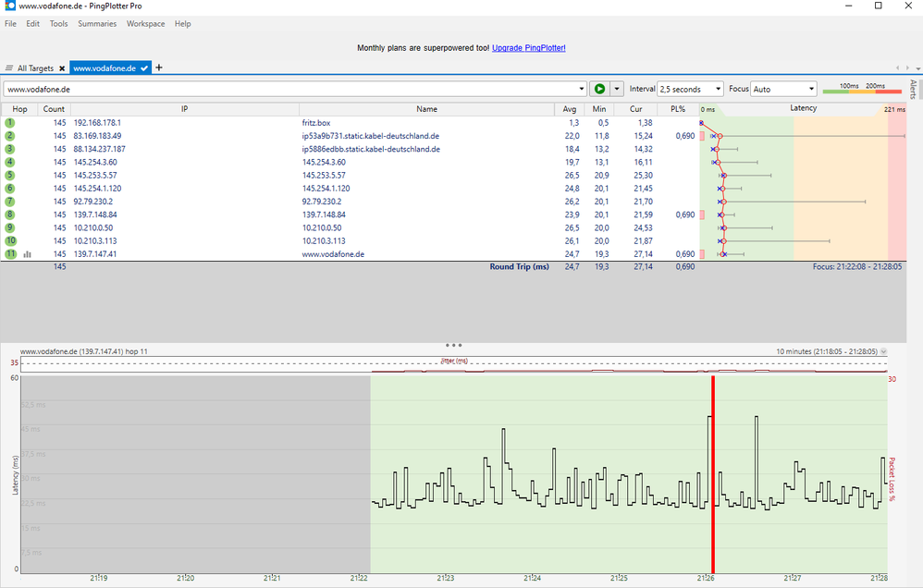Viewport: 923px width, 588px height.
Task: Add a new target tab with plus icon
Action: 159,67
